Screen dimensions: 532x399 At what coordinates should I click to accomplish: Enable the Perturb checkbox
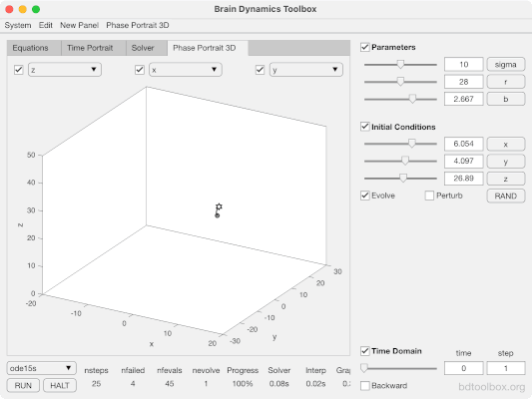(429, 196)
